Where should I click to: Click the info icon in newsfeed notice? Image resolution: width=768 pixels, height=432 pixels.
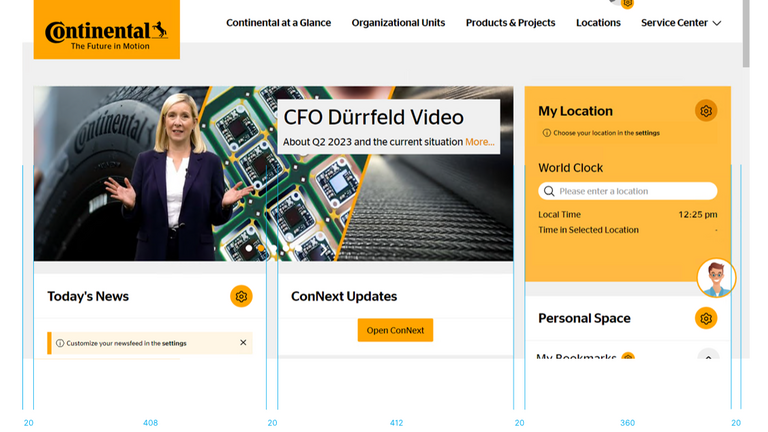pyautogui.click(x=60, y=343)
